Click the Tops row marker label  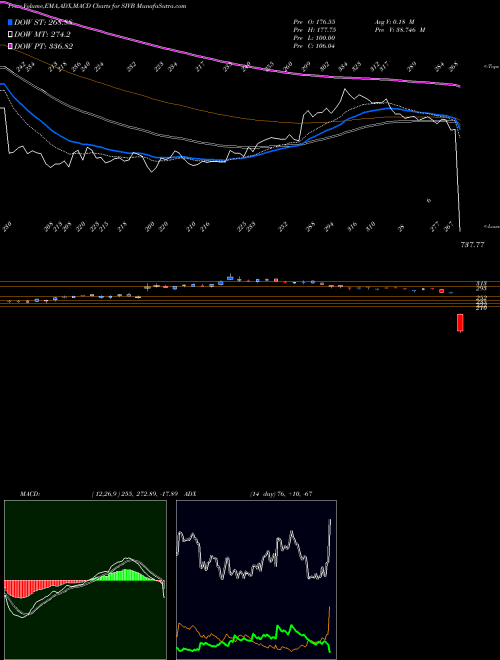pyautogui.click(x=491, y=67)
